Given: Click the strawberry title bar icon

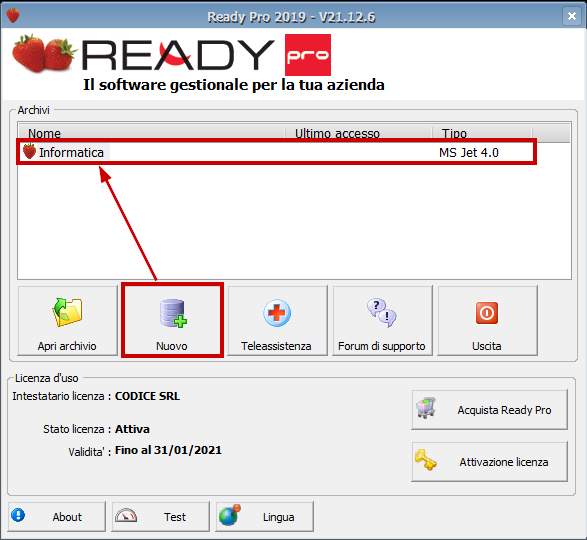Looking at the screenshot, I should point(13,16).
